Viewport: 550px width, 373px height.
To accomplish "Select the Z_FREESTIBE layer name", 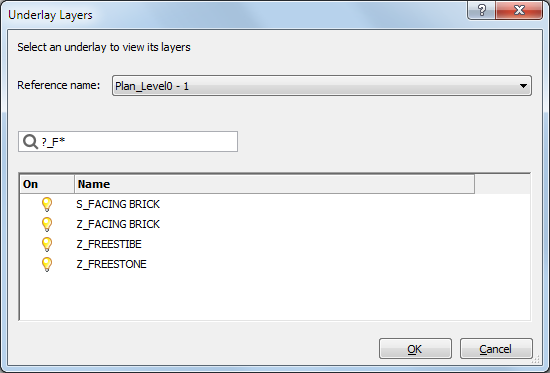I will [109, 244].
